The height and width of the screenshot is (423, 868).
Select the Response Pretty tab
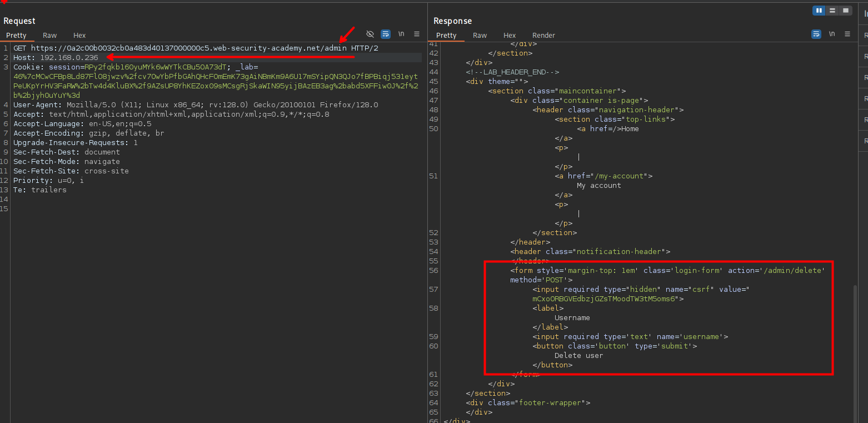[x=446, y=35]
